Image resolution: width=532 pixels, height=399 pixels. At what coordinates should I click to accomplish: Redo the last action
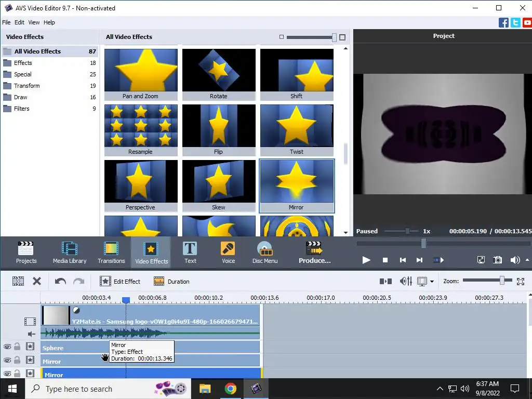pyautogui.click(x=79, y=281)
